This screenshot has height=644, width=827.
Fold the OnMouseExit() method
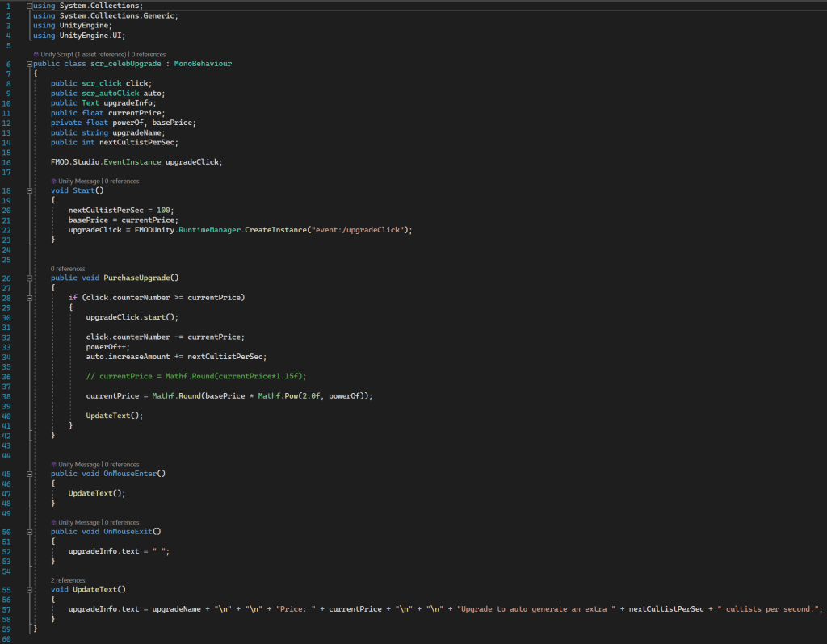pos(30,532)
